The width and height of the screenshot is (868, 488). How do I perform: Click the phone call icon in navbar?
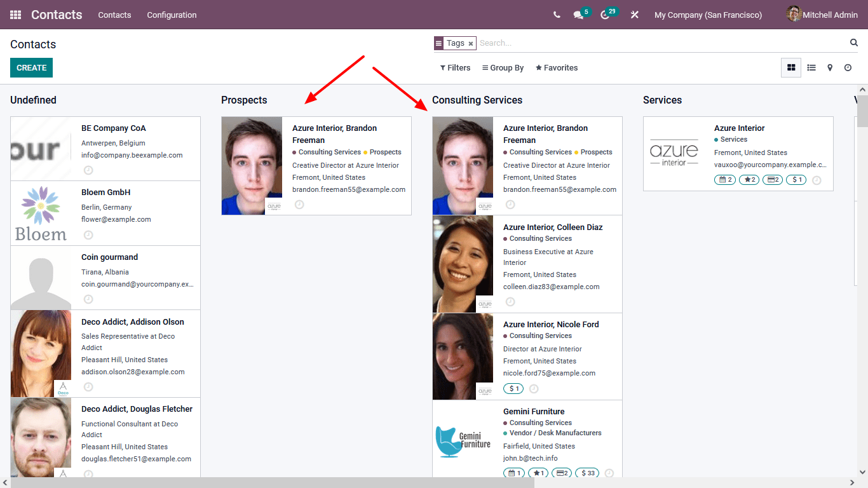557,15
